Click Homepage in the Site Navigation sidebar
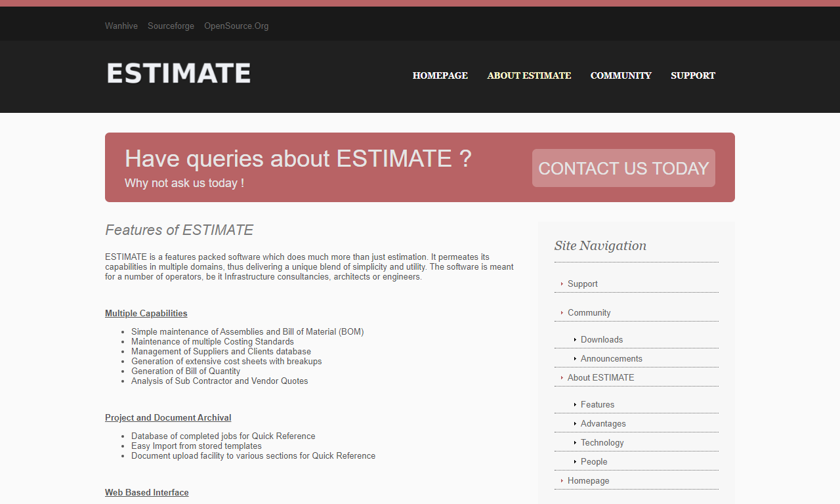 point(589,481)
